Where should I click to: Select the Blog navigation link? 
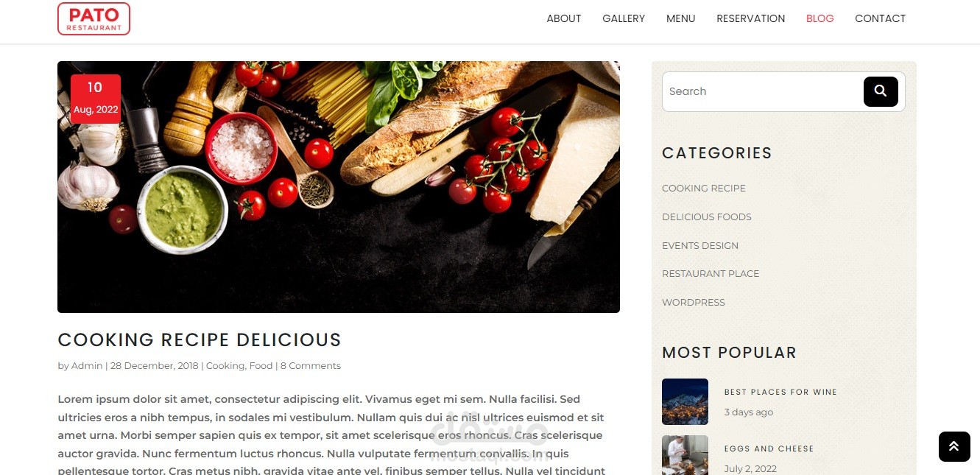pos(820,18)
